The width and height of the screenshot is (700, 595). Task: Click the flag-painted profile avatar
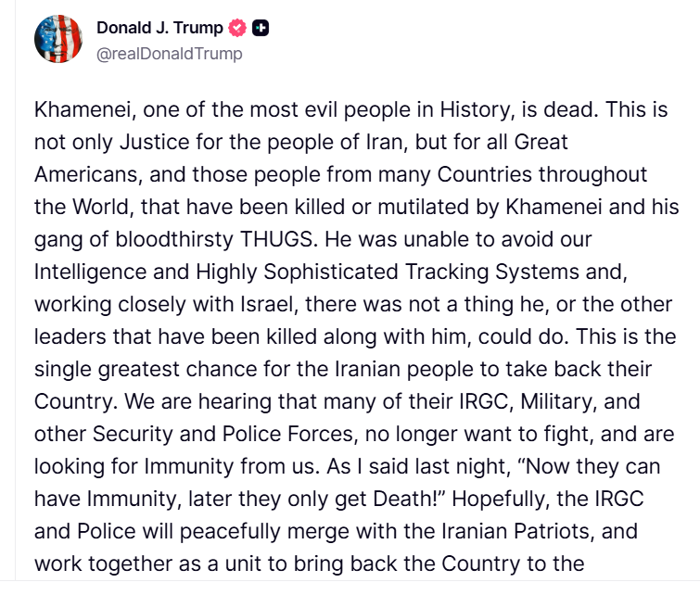pyautogui.click(x=57, y=39)
